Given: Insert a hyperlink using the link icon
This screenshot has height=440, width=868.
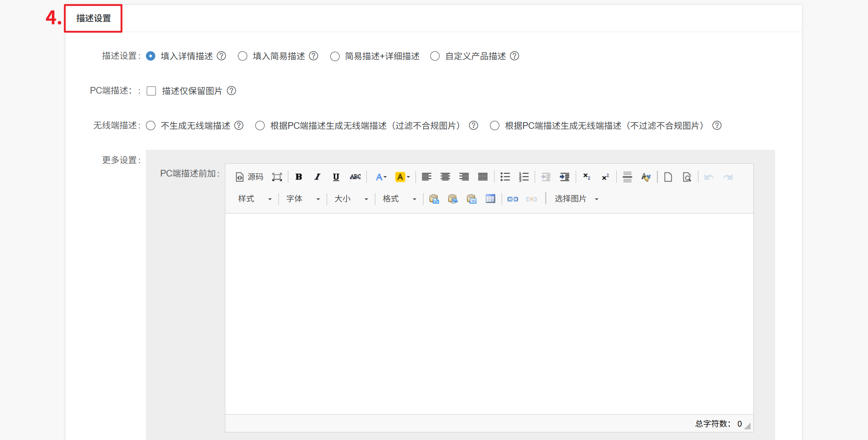Looking at the screenshot, I should coord(512,199).
